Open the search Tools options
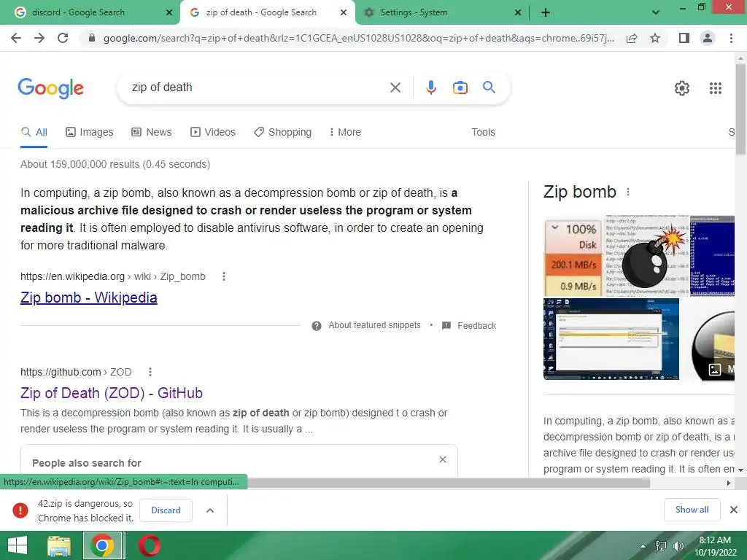 [483, 132]
